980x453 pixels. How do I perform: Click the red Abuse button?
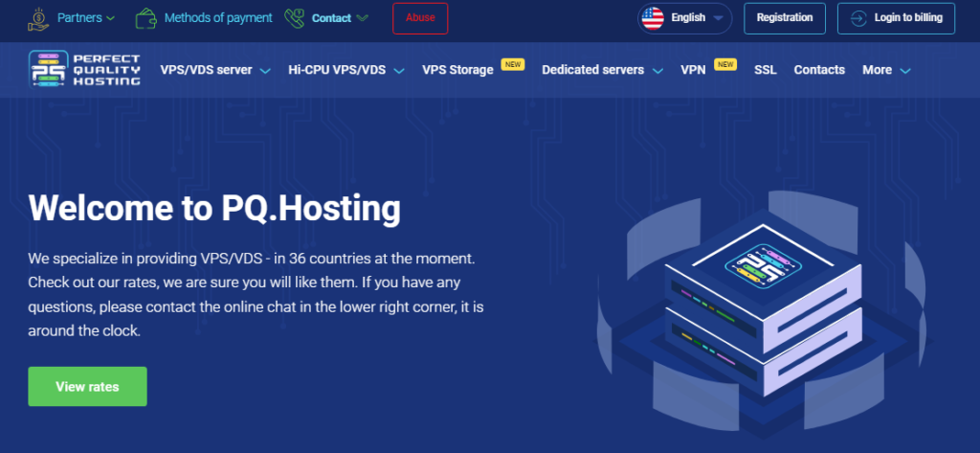point(420,18)
